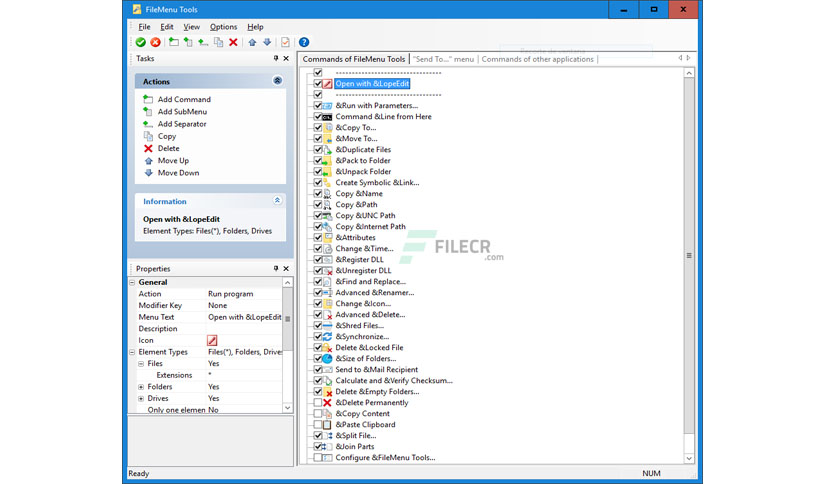Expand the Drives property node
836x484 pixels.
pos(141,398)
